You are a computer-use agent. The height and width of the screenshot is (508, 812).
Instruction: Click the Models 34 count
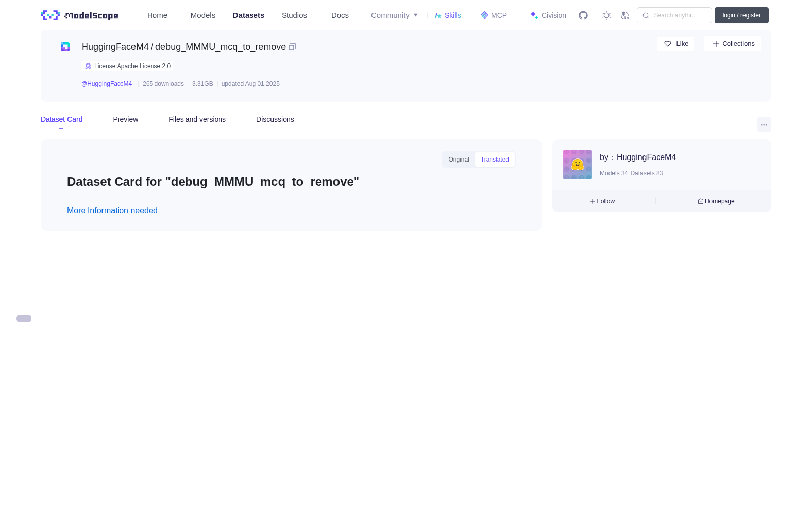click(614, 173)
